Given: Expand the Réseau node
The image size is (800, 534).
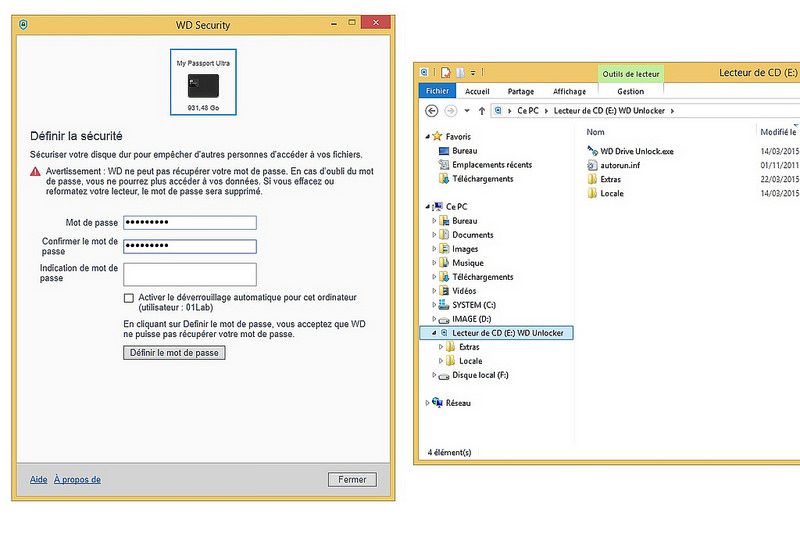Looking at the screenshot, I should coord(428,403).
